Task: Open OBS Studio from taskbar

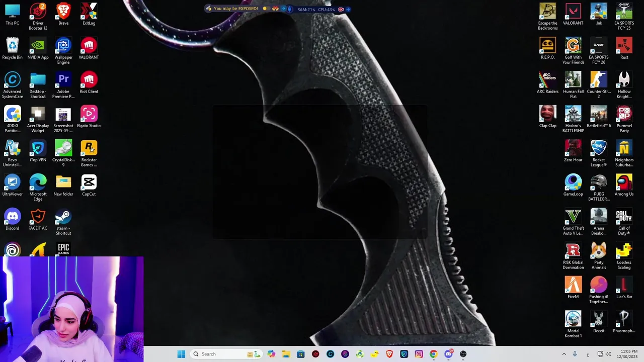Action: coord(463,354)
